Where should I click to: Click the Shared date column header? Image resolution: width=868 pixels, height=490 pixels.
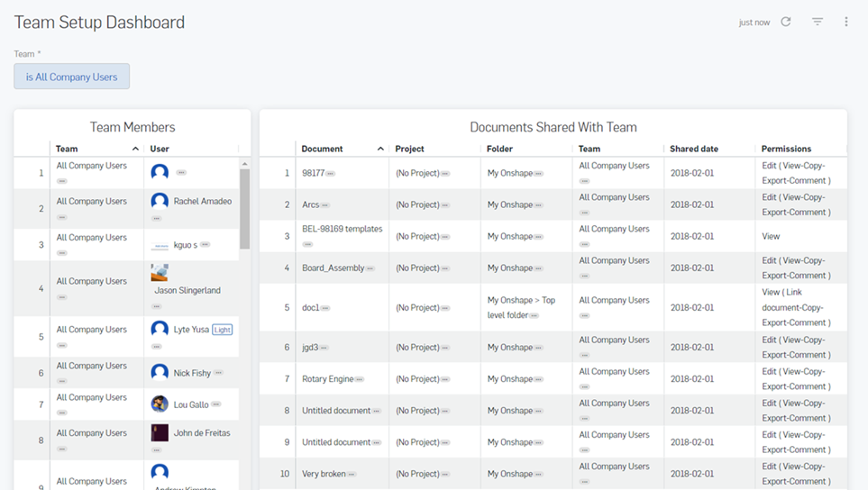point(693,149)
